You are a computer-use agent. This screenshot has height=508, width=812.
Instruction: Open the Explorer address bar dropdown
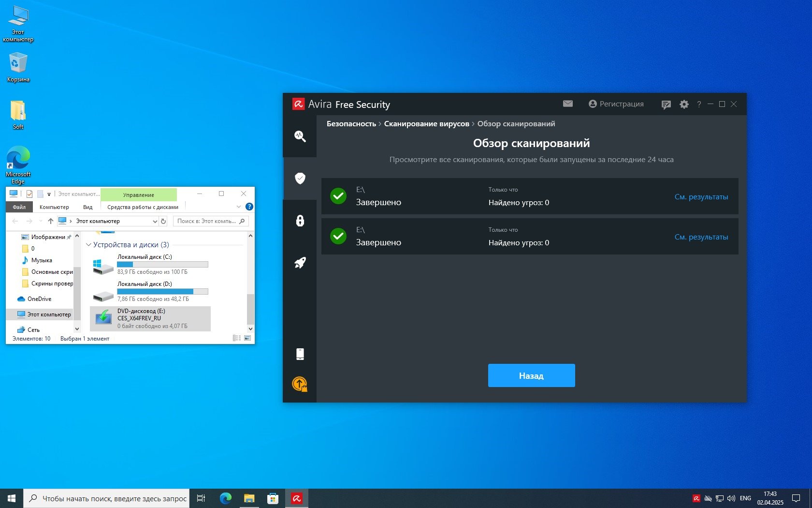pyautogui.click(x=155, y=222)
